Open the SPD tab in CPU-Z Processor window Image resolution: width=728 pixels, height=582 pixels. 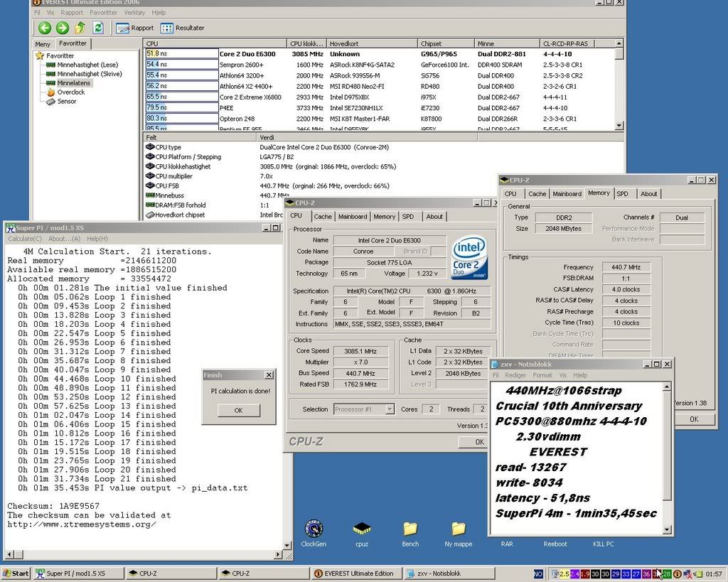tap(408, 217)
